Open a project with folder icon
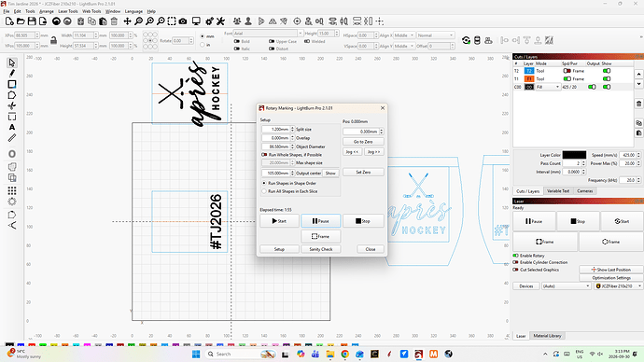 tap(21, 21)
